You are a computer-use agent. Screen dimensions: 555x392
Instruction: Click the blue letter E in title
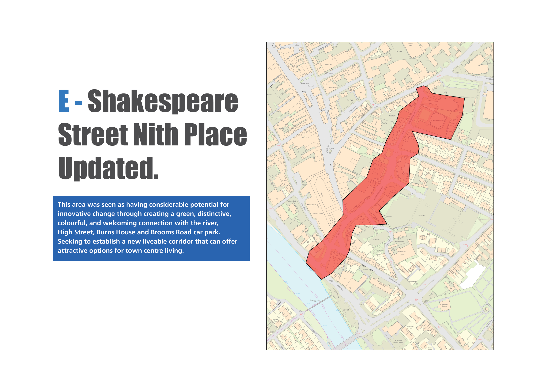(64, 101)
